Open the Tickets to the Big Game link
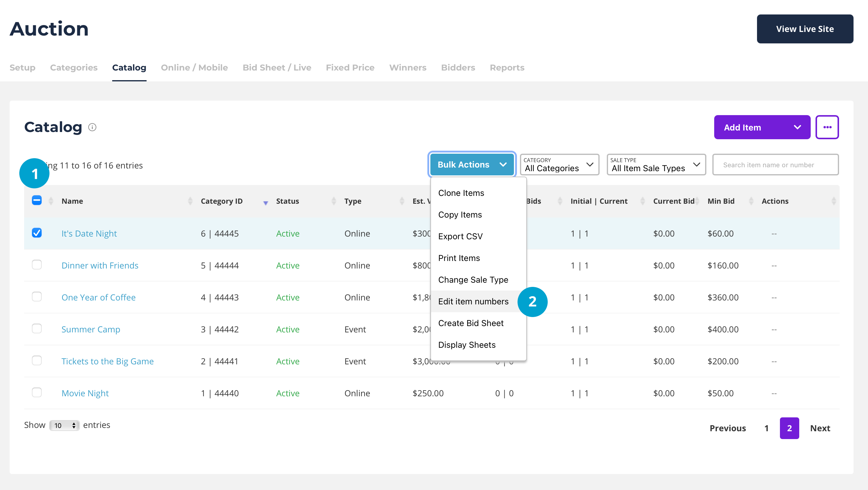The image size is (868, 490). [107, 361]
